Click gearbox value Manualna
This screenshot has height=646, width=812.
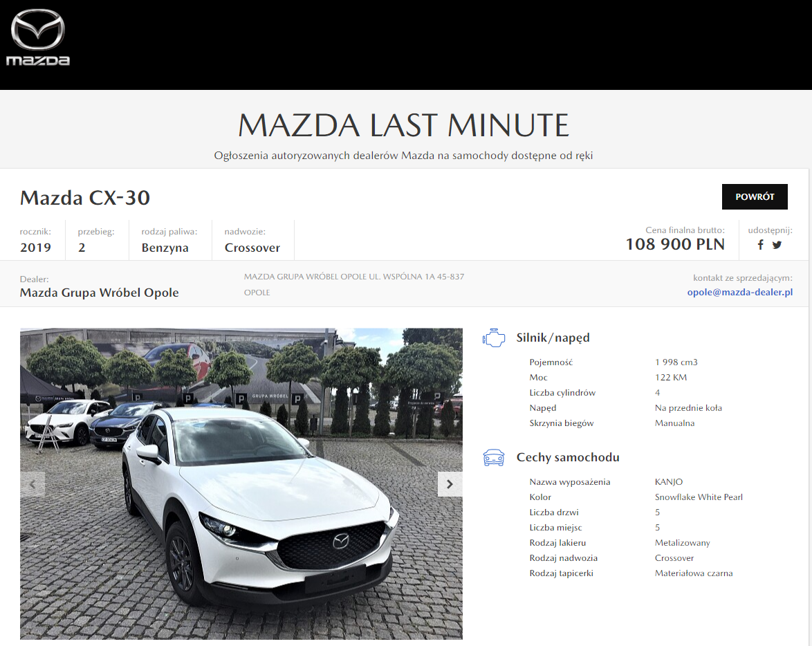click(674, 423)
